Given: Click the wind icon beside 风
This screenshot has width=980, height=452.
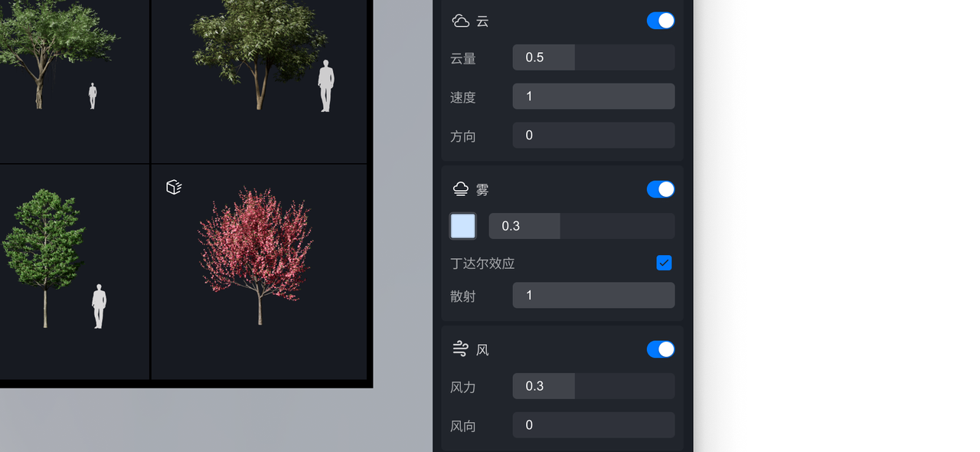Looking at the screenshot, I should coord(460,349).
